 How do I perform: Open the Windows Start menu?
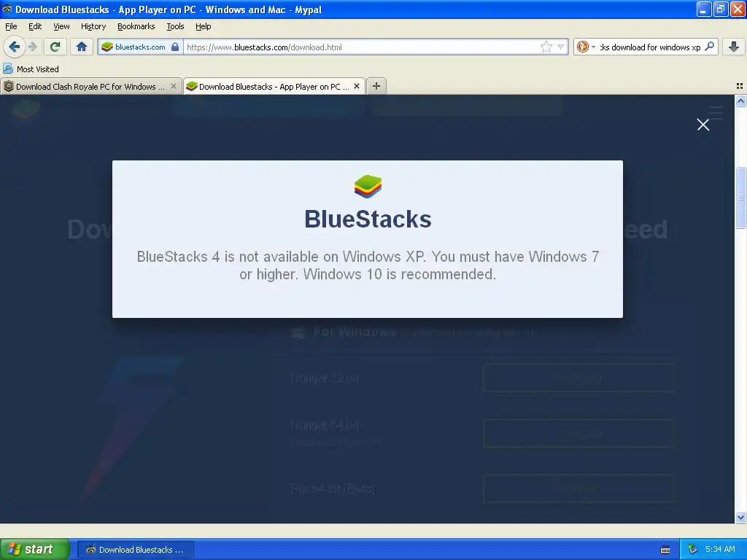click(35, 549)
